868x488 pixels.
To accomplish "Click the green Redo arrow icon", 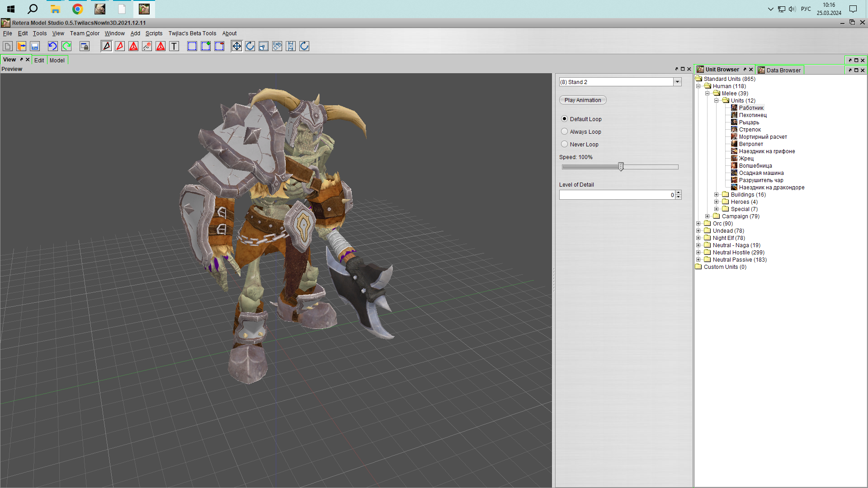I will (66, 46).
